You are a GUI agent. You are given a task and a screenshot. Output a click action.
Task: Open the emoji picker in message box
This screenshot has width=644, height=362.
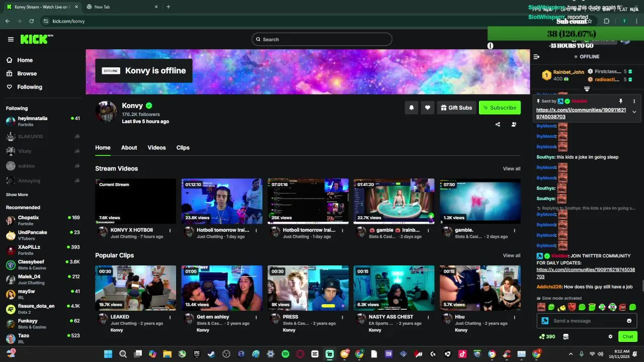click(629, 321)
